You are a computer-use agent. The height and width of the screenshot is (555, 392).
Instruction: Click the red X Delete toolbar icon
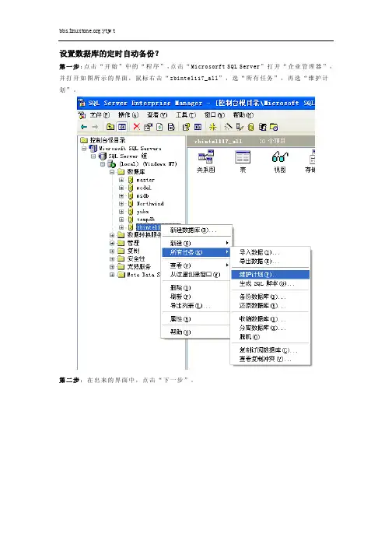click(x=137, y=127)
